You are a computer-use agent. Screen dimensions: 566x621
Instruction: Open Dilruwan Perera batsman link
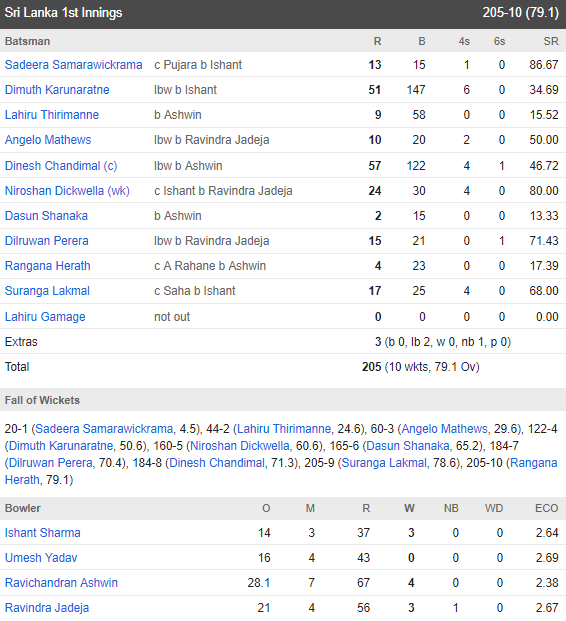pos(47,240)
